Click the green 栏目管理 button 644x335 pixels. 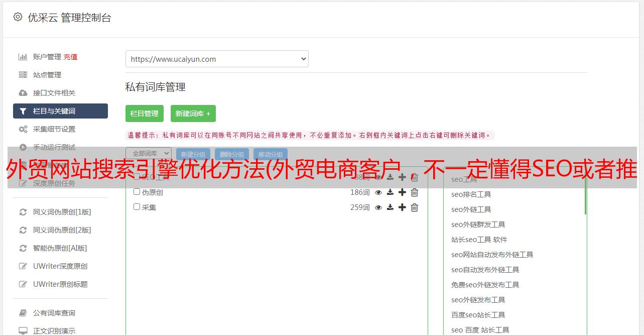145,114
